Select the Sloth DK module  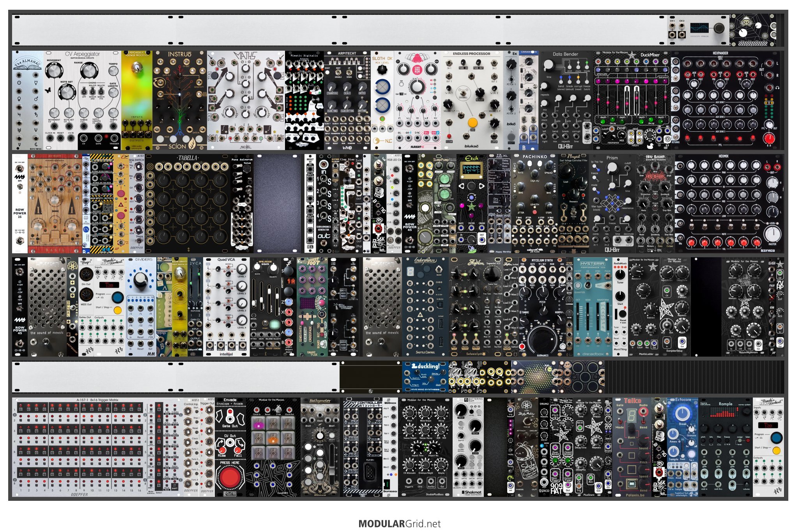point(382,100)
